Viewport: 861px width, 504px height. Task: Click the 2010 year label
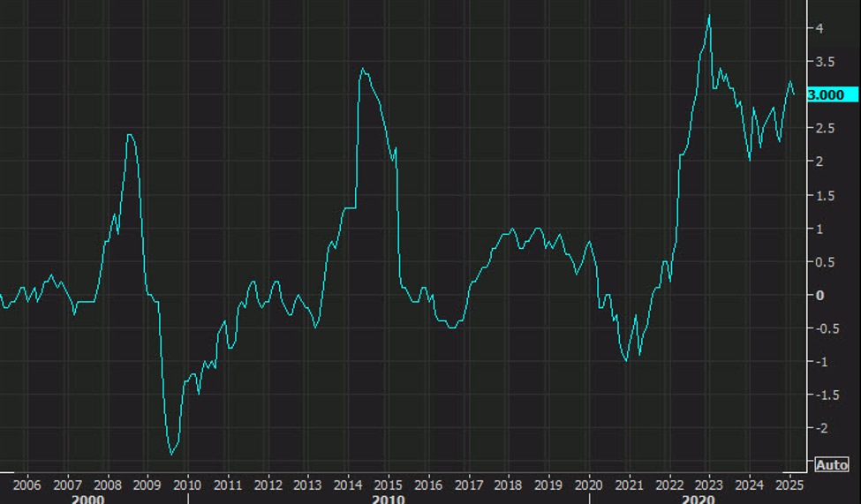pos(187,485)
